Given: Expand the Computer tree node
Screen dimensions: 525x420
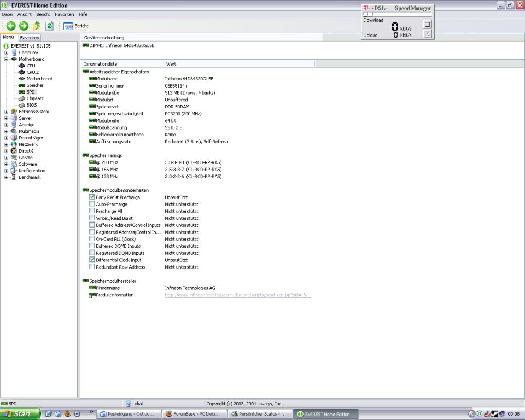Looking at the screenshot, I should point(6,52).
